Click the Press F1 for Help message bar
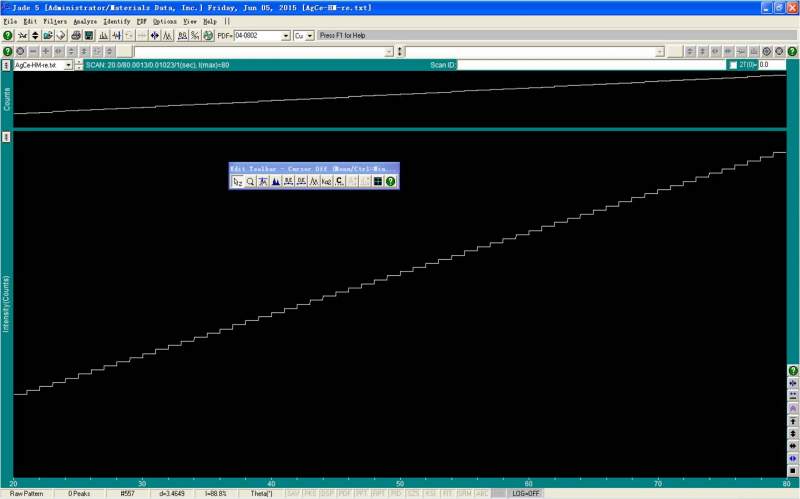800x499 pixels. tap(556, 36)
